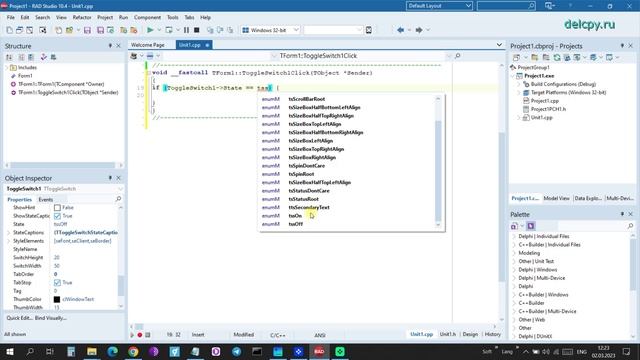This screenshot has height=360, width=640.
Task: Pause program execution in toolbar
Action: (187, 30)
